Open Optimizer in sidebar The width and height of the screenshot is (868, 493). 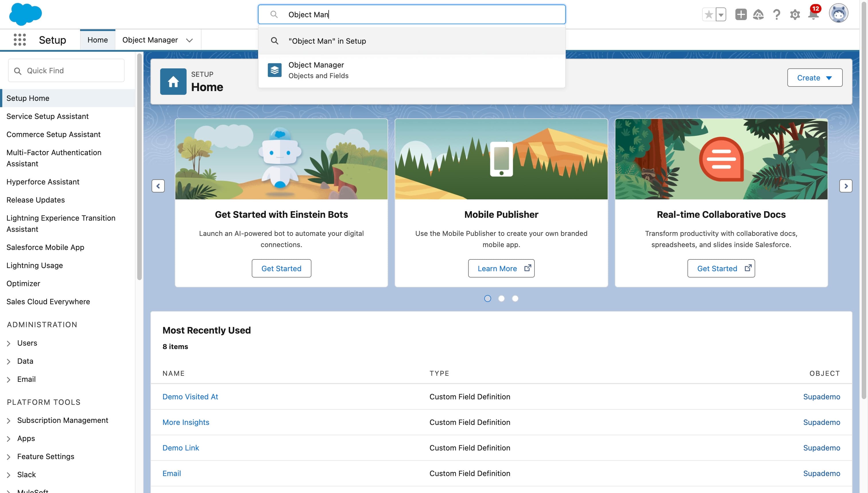(23, 283)
